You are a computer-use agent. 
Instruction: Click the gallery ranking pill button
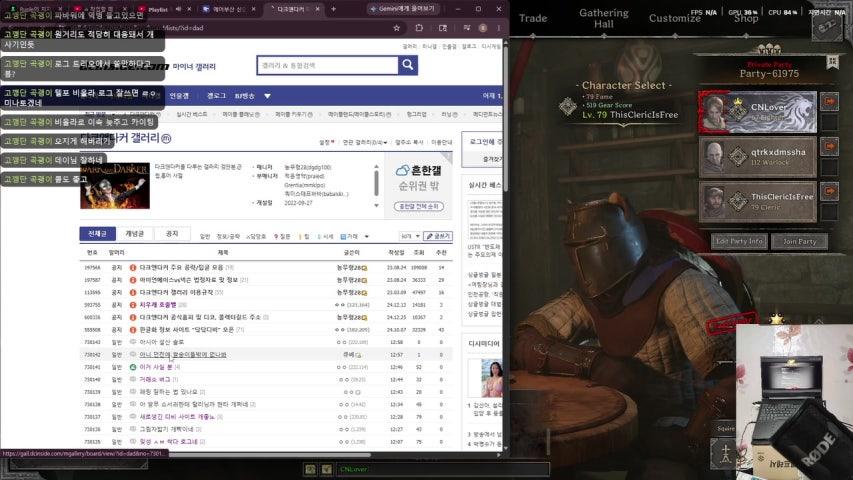(x=419, y=206)
